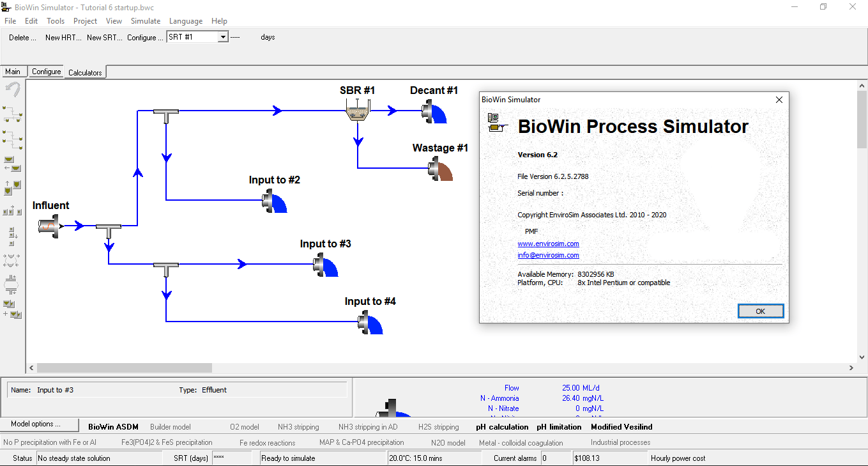Switch to the Configure tab

tap(47, 72)
